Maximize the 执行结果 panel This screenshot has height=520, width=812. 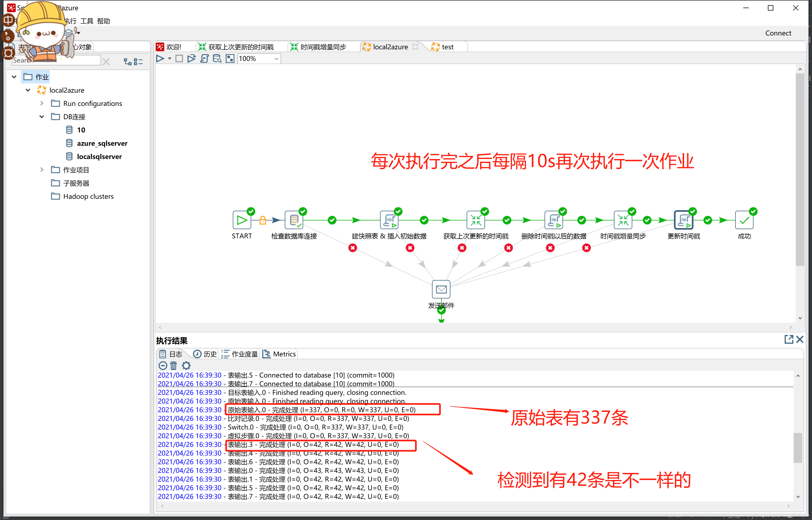[x=788, y=339]
